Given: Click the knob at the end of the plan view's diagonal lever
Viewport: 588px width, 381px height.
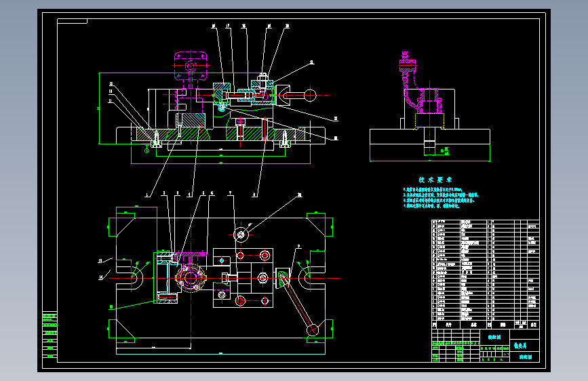Looking at the screenshot, I should (312, 329).
